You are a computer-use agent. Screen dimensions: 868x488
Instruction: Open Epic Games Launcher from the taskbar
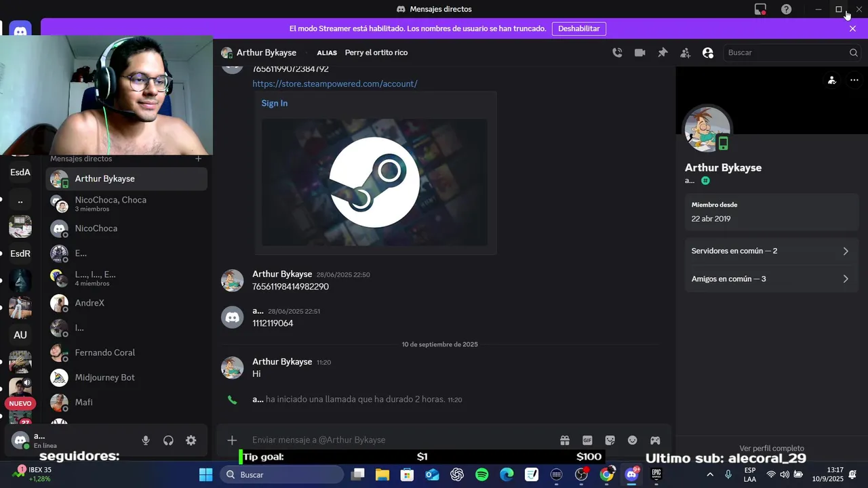point(656,474)
